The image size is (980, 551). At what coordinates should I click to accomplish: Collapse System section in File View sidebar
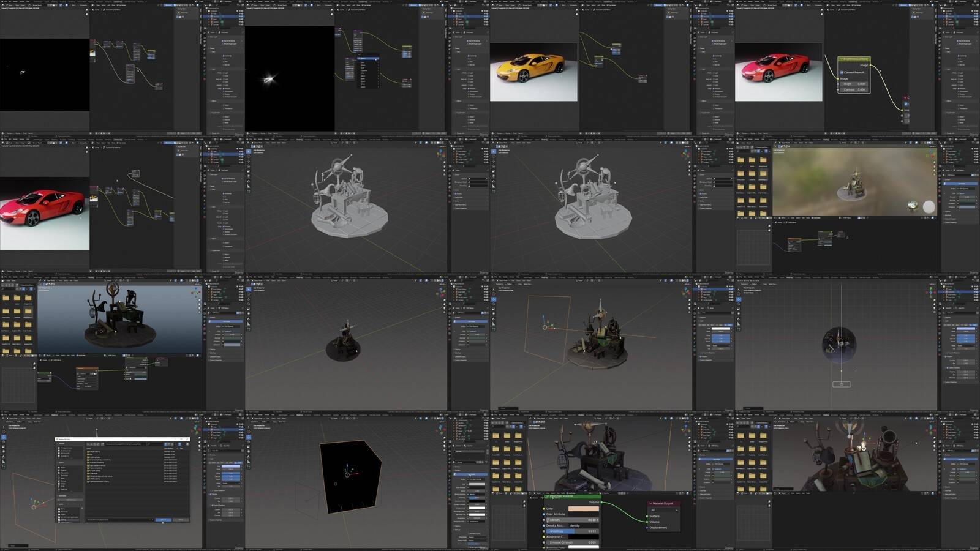[58, 463]
